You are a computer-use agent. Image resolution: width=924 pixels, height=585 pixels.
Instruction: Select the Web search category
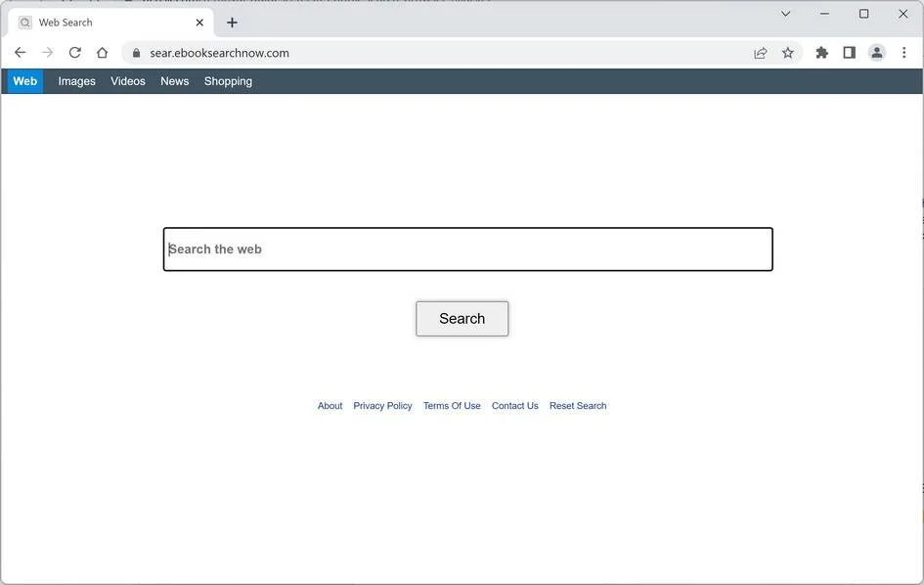(x=24, y=81)
